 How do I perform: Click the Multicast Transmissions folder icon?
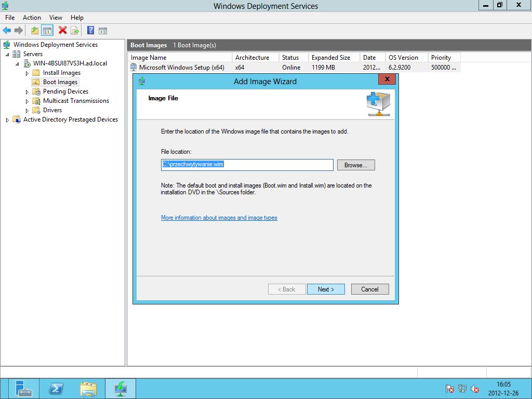coord(36,101)
